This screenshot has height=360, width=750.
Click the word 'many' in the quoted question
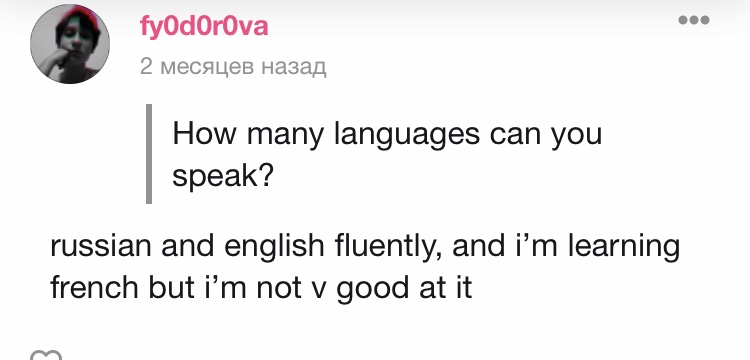click(x=285, y=134)
